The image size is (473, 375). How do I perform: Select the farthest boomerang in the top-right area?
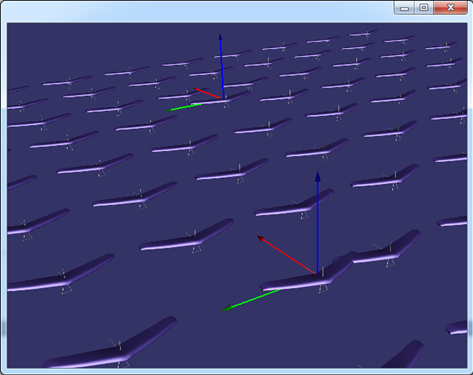click(364, 34)
